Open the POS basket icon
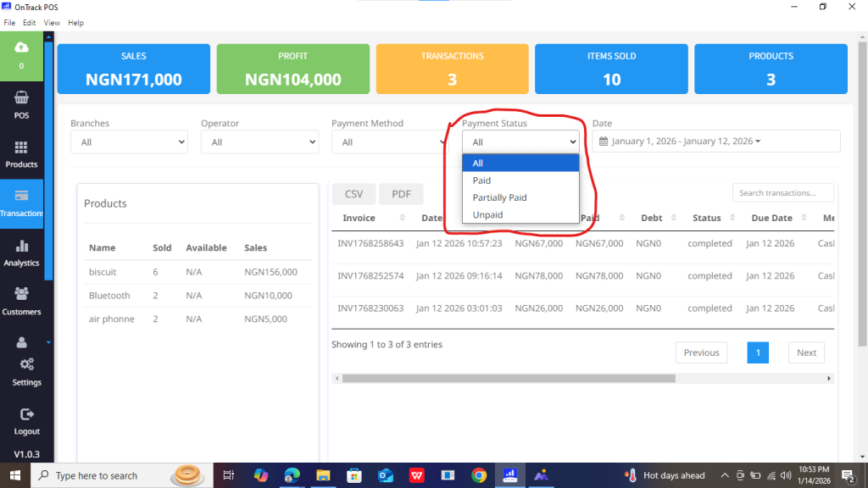The image size is (868, 488). pyautogui.click(x=21, y=98)
